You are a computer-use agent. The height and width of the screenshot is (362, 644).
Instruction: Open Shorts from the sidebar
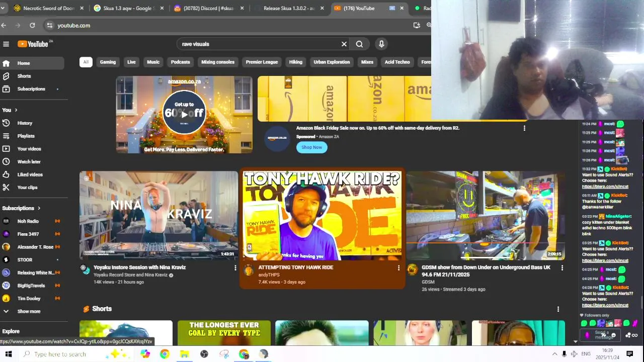[32, 76]
